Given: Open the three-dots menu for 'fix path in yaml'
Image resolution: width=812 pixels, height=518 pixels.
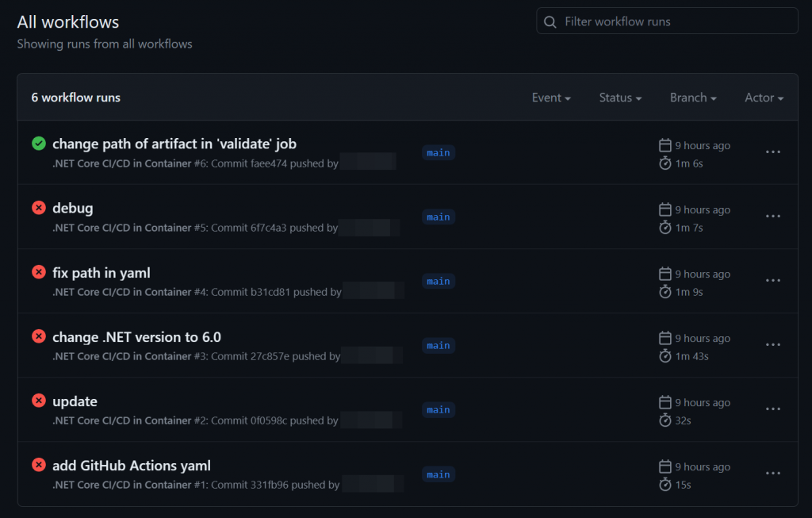Looking at the screenshot, I should click(x=773, y=281).
